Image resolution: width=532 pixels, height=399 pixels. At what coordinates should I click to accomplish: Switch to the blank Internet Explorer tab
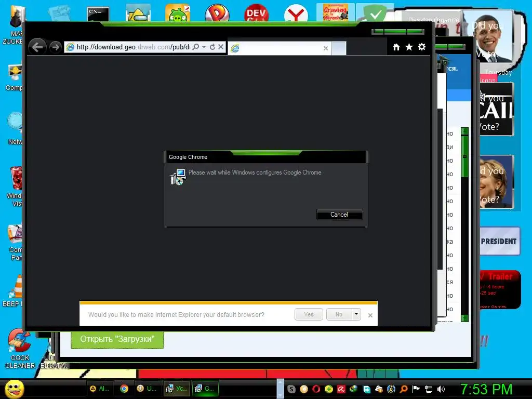[x=279, y=48]
